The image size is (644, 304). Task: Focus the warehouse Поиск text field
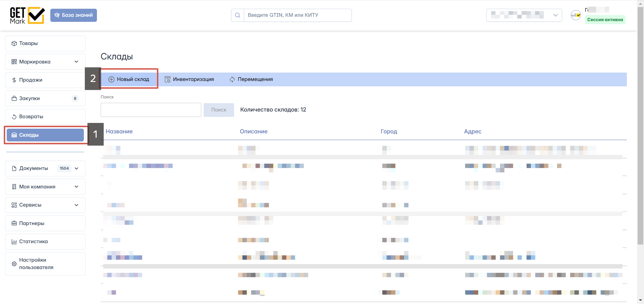point(151,110)
